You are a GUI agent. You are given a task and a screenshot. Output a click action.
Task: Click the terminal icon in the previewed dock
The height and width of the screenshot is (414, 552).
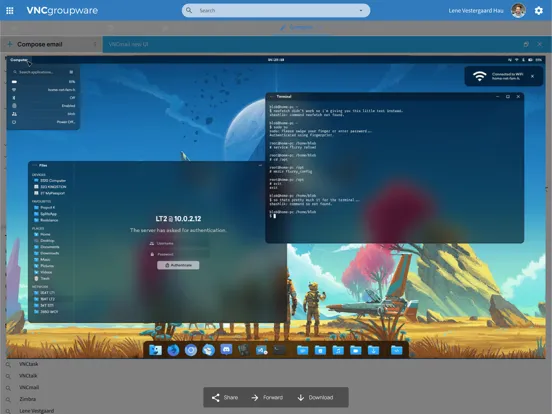(280, 350)
